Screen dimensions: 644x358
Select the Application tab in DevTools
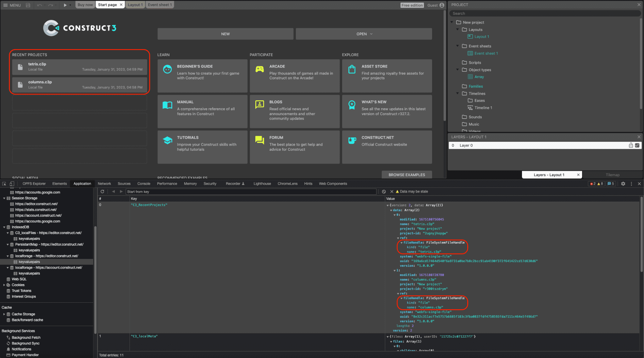click(x=82, y=183)
